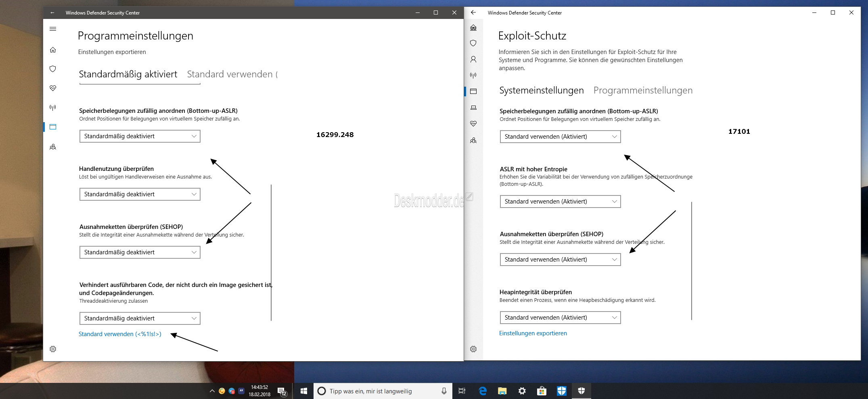Image resolution: width=868 pixels, height=399 pixels.
Task: Click Einstellungen exportieren text in left window
Action: click(112, 52)
